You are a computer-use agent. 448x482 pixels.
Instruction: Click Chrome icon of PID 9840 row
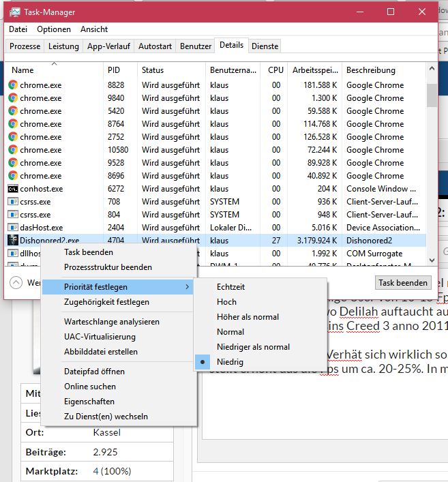(13, 98)
